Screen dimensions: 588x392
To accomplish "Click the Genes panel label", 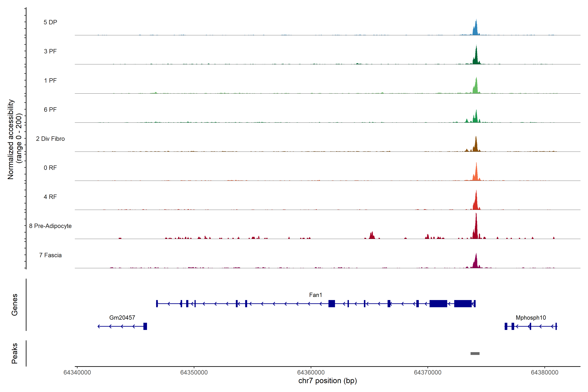I will [15, 304].
